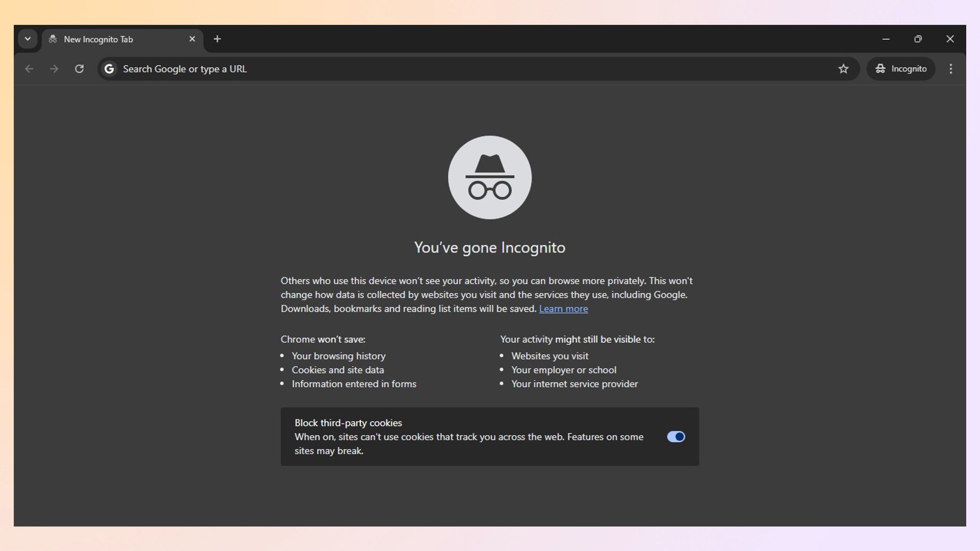Click the new tab plus button
This screenshot has width=980, height=551.
[217, 38]
